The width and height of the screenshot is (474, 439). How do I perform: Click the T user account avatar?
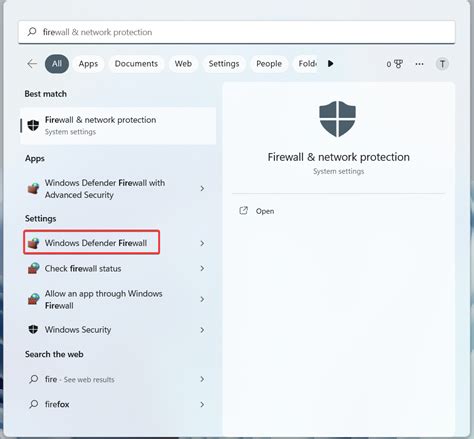point(442,64)
